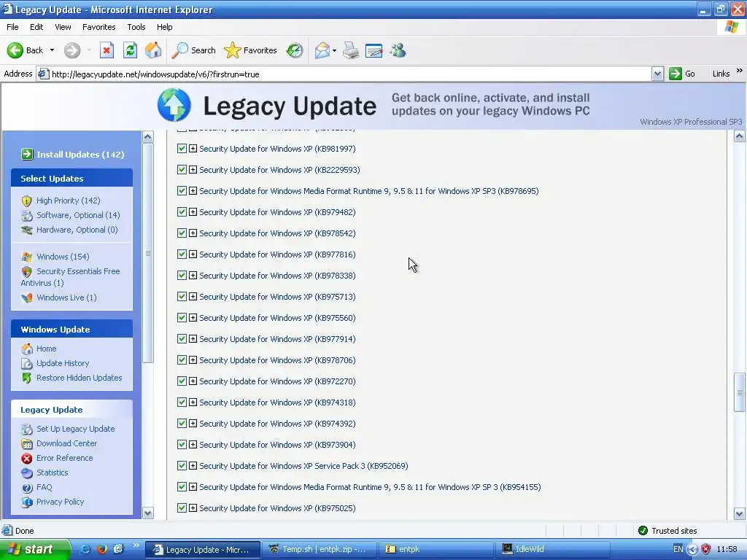This screenshot has height=560, width=747.
Task: Launch Firefox from quick launch bar
Action: coord(101,549)
